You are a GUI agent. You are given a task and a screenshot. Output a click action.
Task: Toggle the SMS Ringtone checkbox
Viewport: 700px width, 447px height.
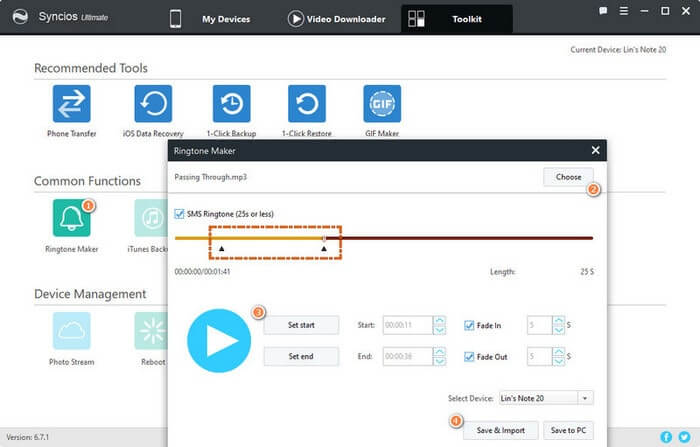tap(179, 214)
